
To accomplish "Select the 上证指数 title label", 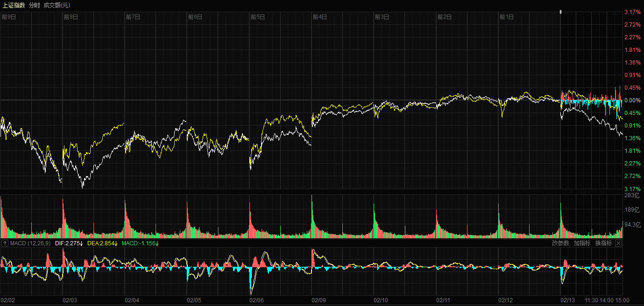I will click(14, 5).
